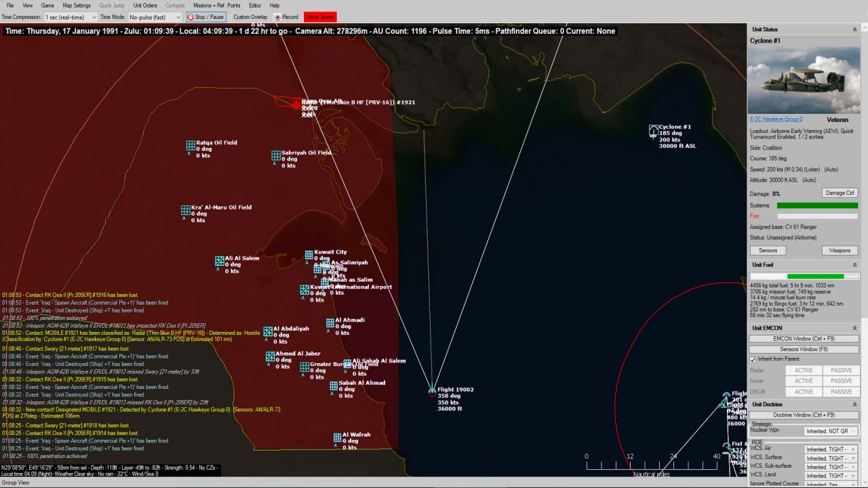Open the E-2C Hawkeye Group 0 link
Image resolution: width=868 pixels, height=488 pixels.
(776, 119)
